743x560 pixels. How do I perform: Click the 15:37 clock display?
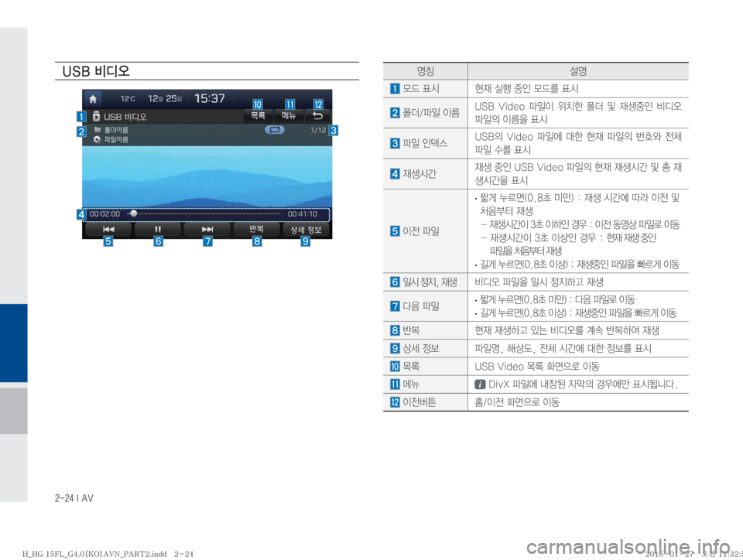(x=209, y=99)
